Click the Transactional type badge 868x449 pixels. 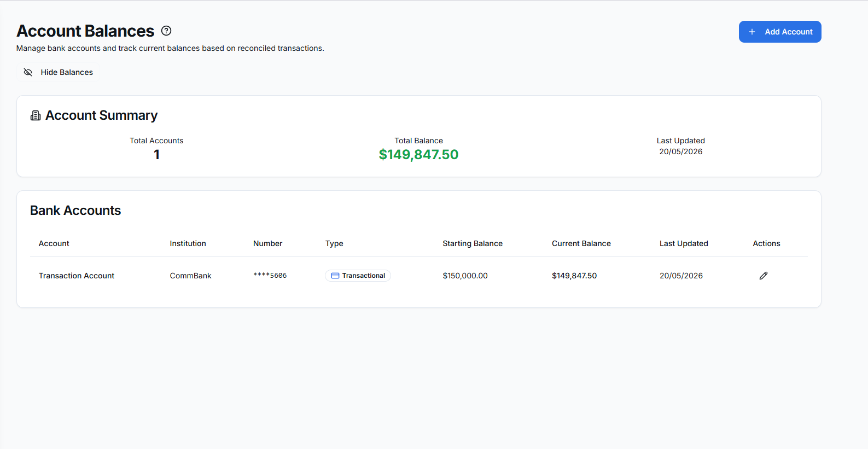pyautogui.click(x=358, y=276)
